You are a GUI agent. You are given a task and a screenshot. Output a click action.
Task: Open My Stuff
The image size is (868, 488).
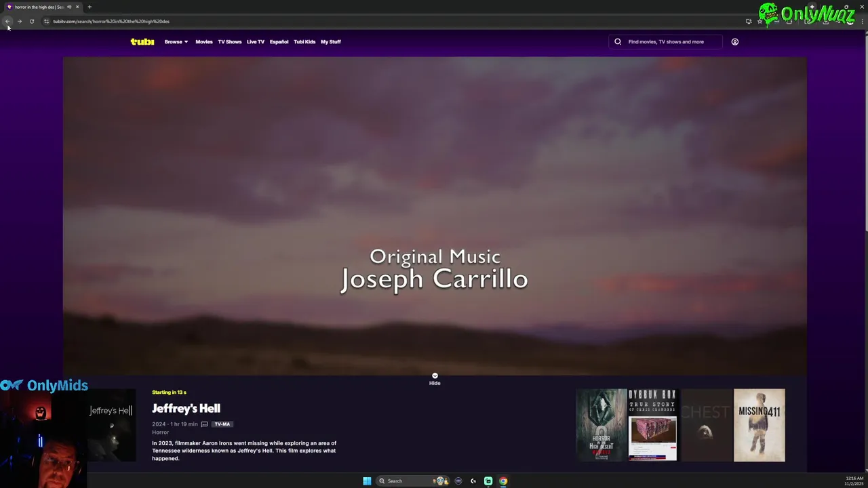coord(331,42)
